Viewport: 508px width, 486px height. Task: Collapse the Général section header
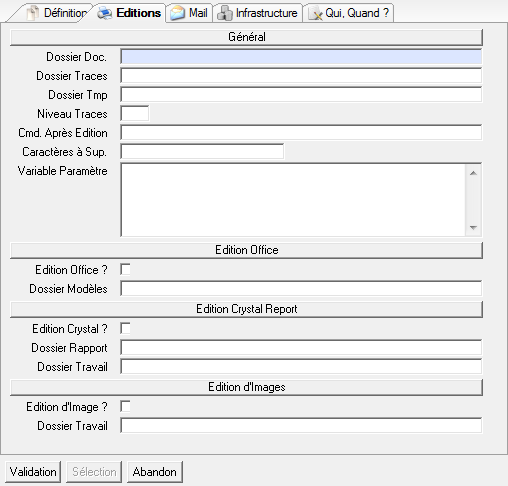[246, 37]
